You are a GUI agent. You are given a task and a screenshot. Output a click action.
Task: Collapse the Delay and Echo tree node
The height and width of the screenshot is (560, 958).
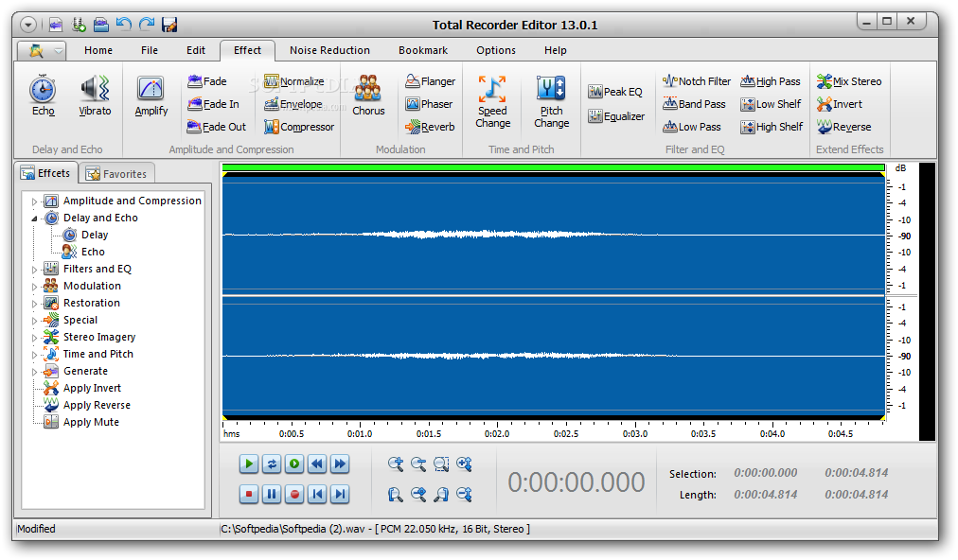[x=34, y=218]
